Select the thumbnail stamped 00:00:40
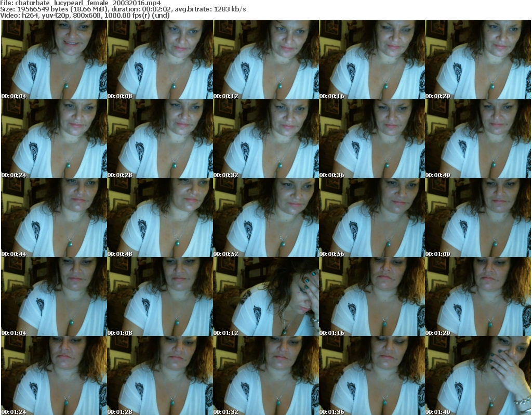 click(478, 139)
